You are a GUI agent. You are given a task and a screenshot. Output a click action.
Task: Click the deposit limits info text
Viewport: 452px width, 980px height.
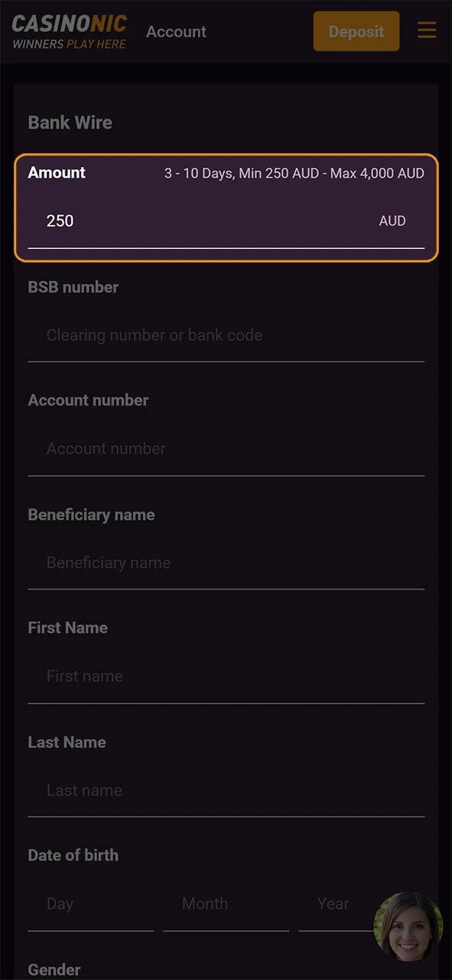[x=294, y=173]
